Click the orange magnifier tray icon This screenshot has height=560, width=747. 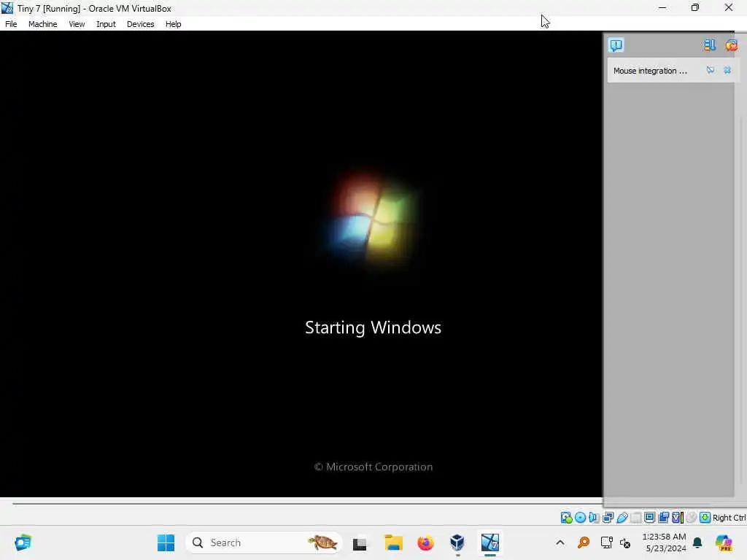pos(584,542)
